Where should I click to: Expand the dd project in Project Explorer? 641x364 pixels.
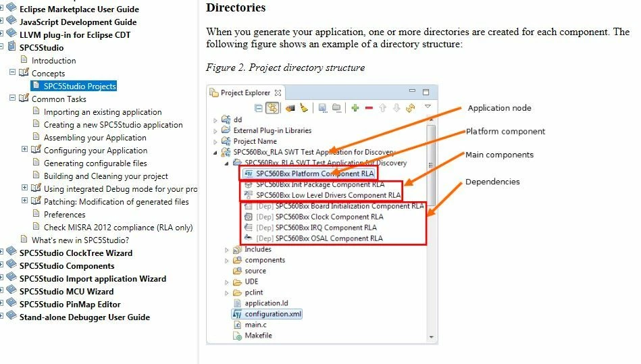[x=215, y=120]
